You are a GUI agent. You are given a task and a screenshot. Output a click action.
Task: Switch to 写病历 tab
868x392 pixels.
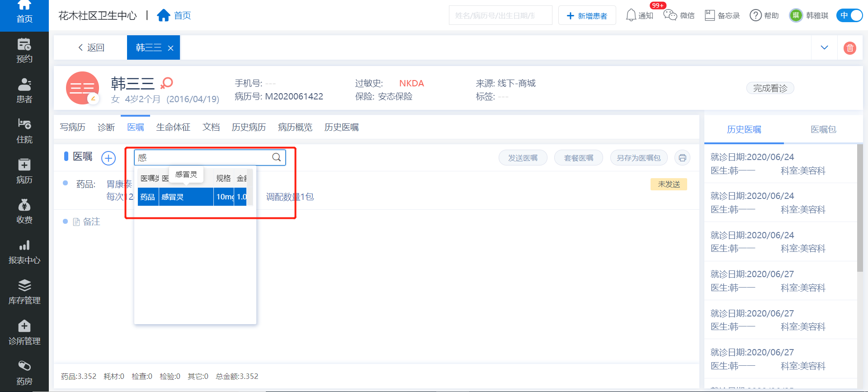click(72, 127)
